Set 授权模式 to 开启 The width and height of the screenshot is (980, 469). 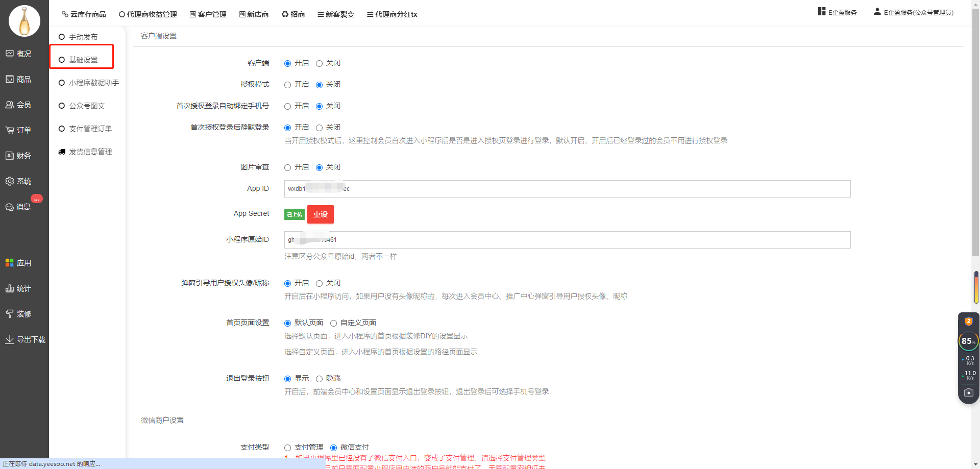point(288,85)
